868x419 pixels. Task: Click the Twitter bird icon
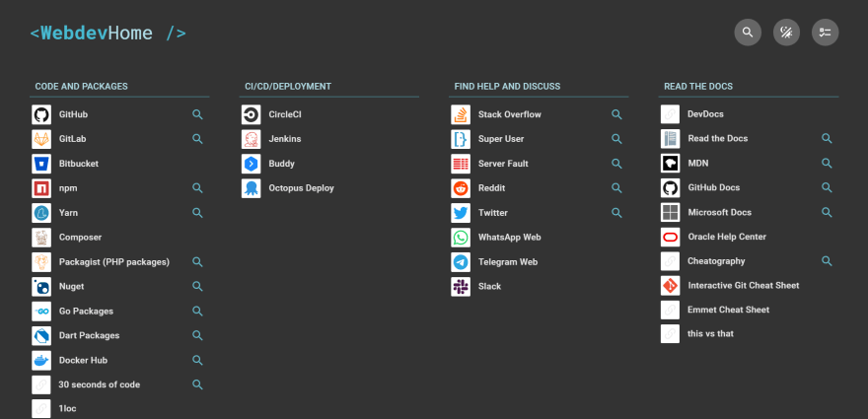pyautogui.click(x=461, y=213)
